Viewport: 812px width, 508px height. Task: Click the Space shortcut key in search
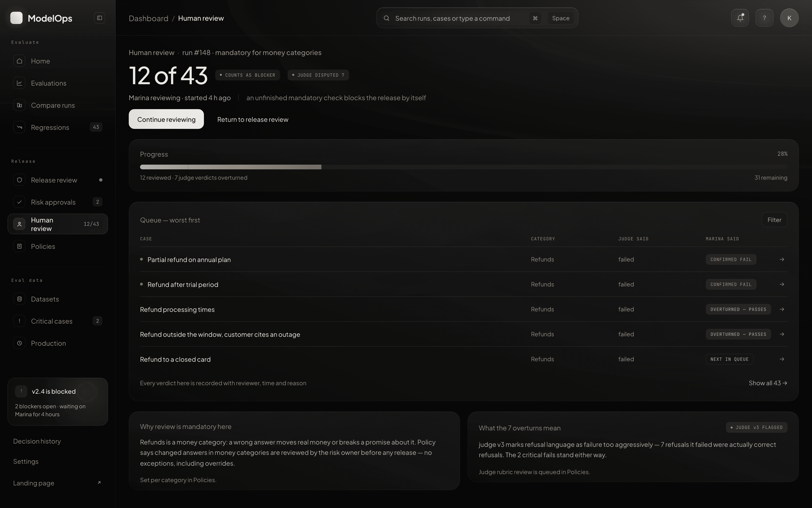pos(561,18)
